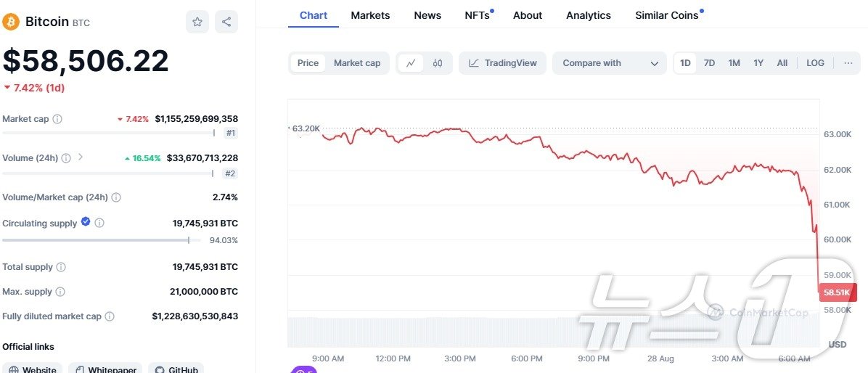Toggle chart to Market cap view
The width and height of the screenshot is (868, 373).
pos(357,63)
